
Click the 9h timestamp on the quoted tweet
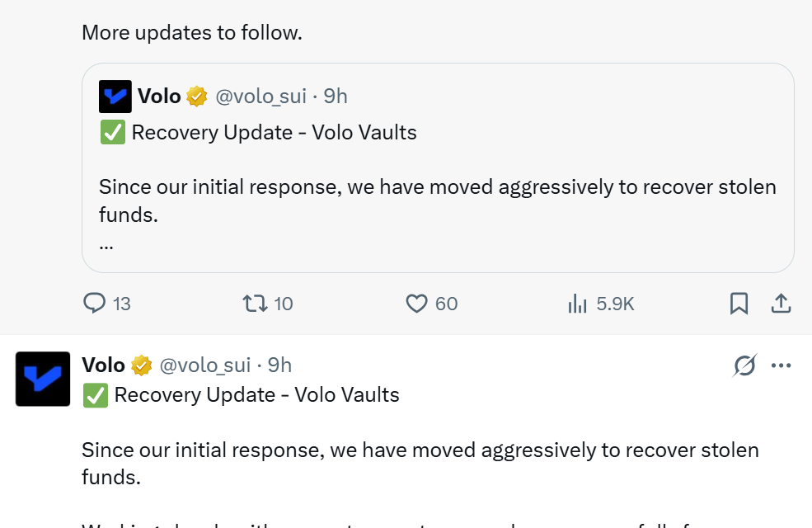pyautogui.click(x=336, y=97)
